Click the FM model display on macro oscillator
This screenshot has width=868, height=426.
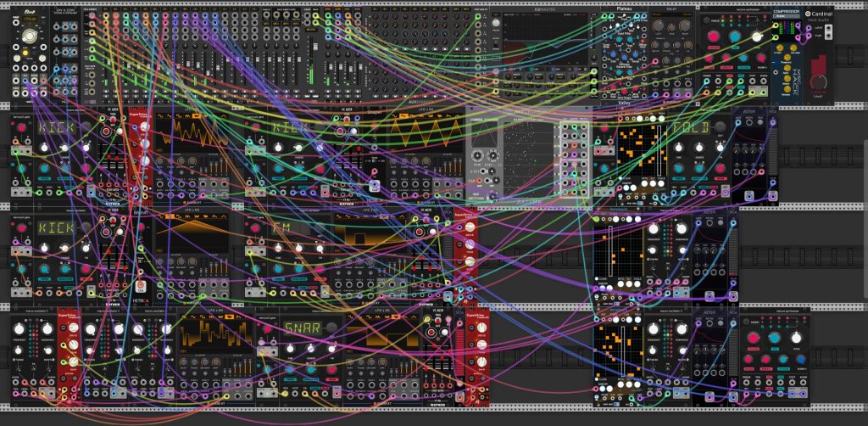click(x=290, y=228)
